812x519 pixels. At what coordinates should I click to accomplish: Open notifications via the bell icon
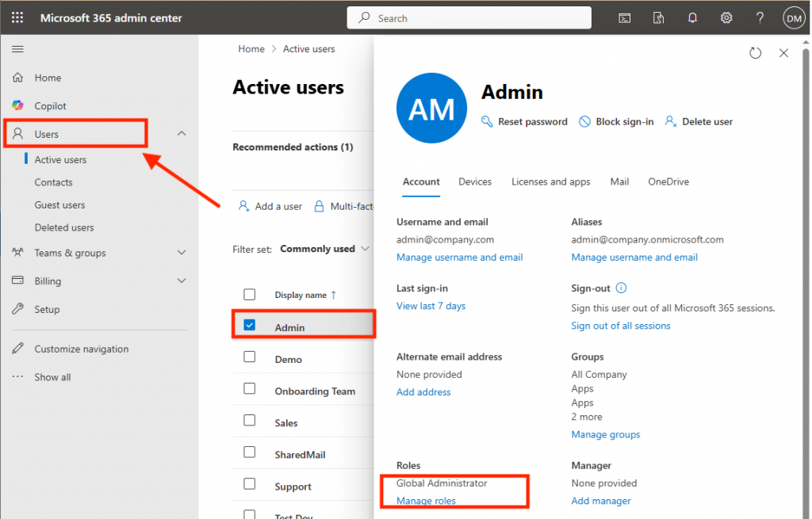692,17
